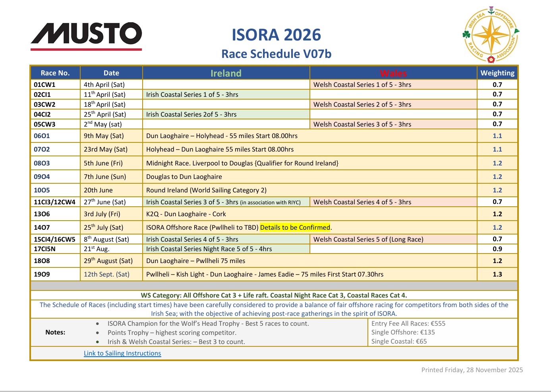Select the highlighted Details to be Confirmed text
The height and width of the screenshot is (392, 551).
(296, 227)
